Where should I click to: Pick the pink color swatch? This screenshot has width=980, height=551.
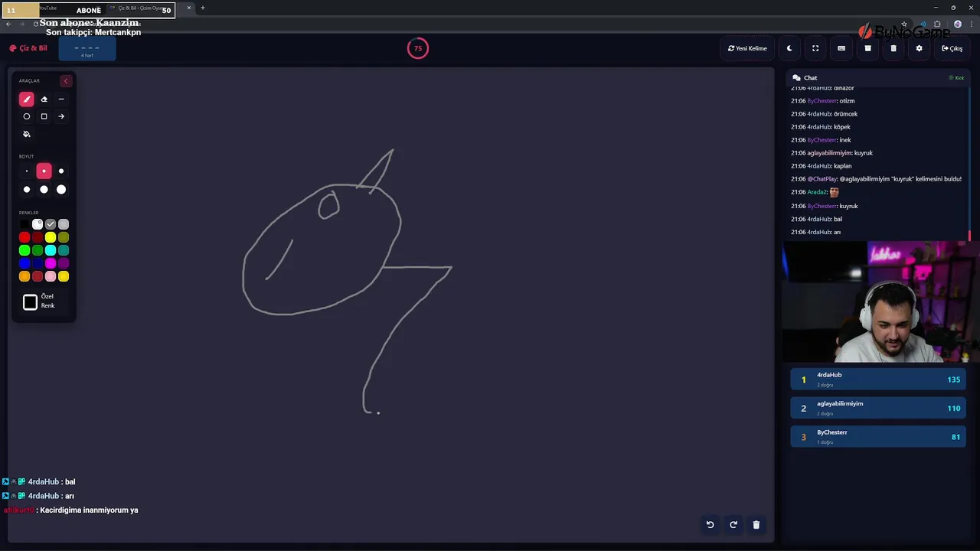[x=51, y=276]
